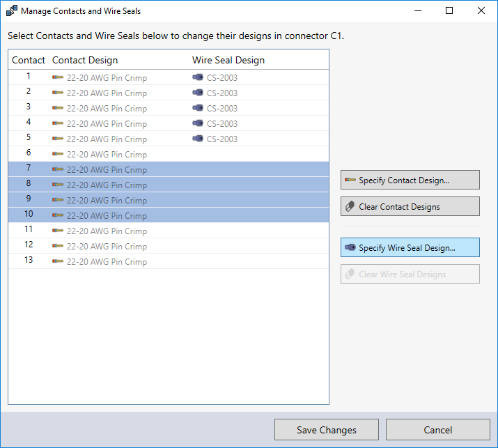
Task: Click the wire seal icon in row 4
Action: [x=198, y=123]
